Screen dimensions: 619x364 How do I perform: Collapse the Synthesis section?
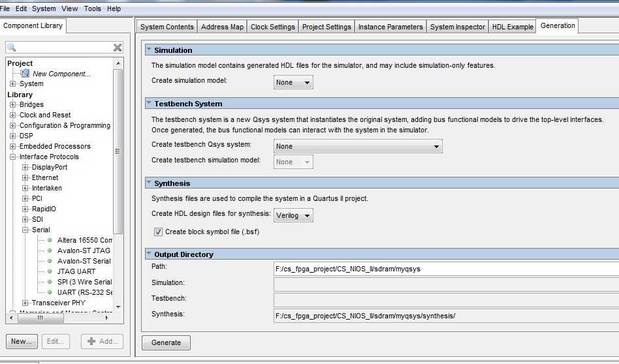point(149,183)
